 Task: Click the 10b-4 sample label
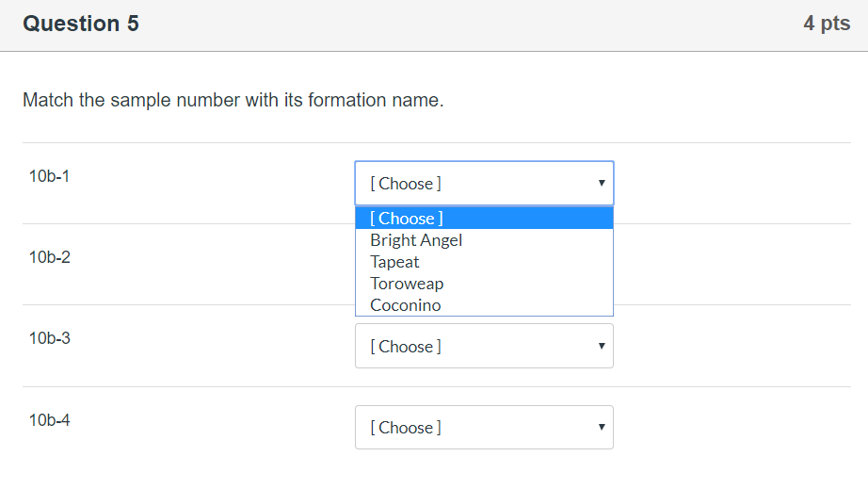pyautogui.click(x=49, y=420)
